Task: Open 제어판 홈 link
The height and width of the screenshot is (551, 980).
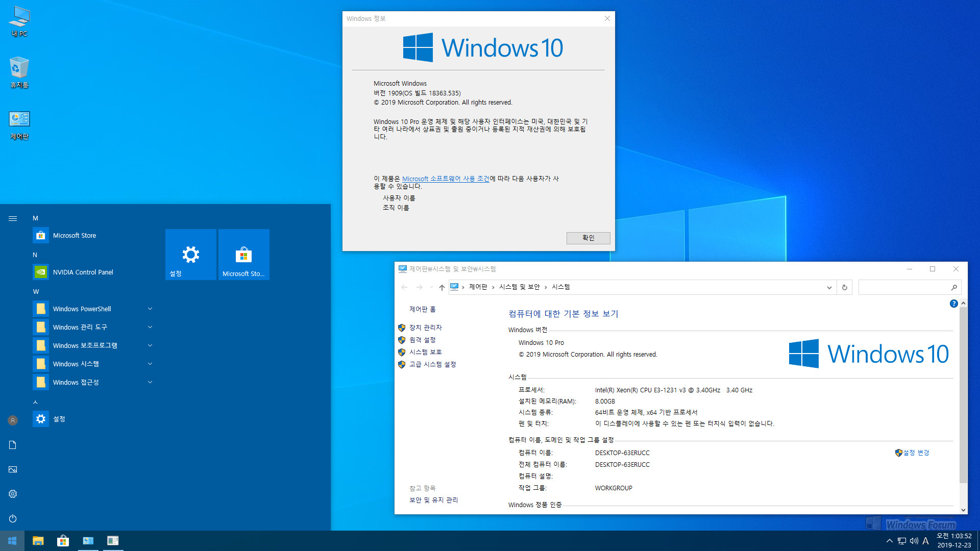Action: 423,309
